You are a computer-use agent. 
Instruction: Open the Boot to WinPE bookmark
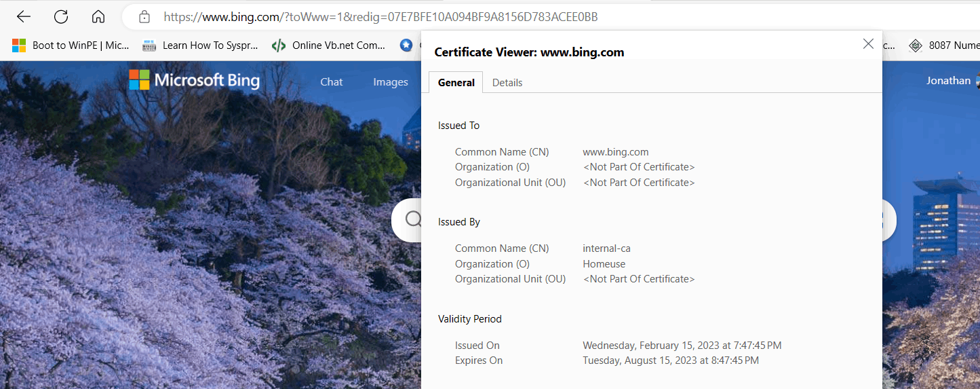pos(71,45)
